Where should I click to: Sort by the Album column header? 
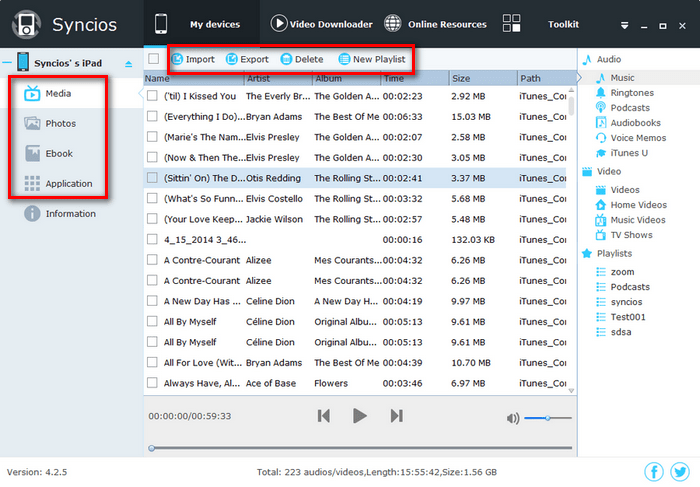pyautogui.click(x=346, y=79)
